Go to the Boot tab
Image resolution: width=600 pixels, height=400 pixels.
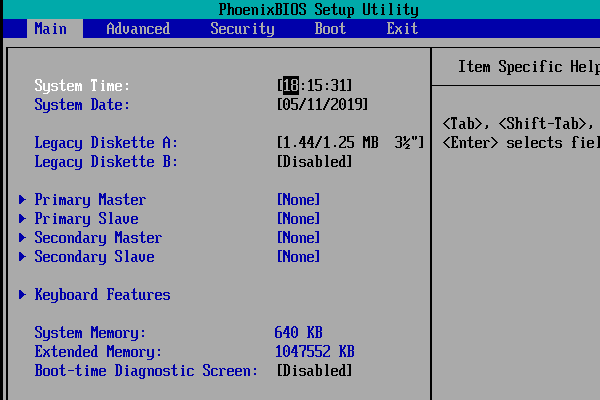click(330, 29)
